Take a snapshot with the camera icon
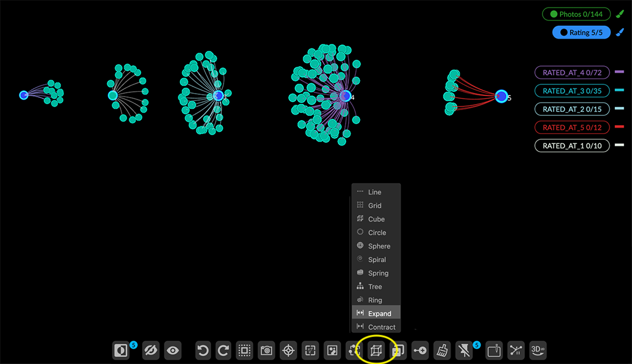 pyautogui.click(x=266, y=351)
